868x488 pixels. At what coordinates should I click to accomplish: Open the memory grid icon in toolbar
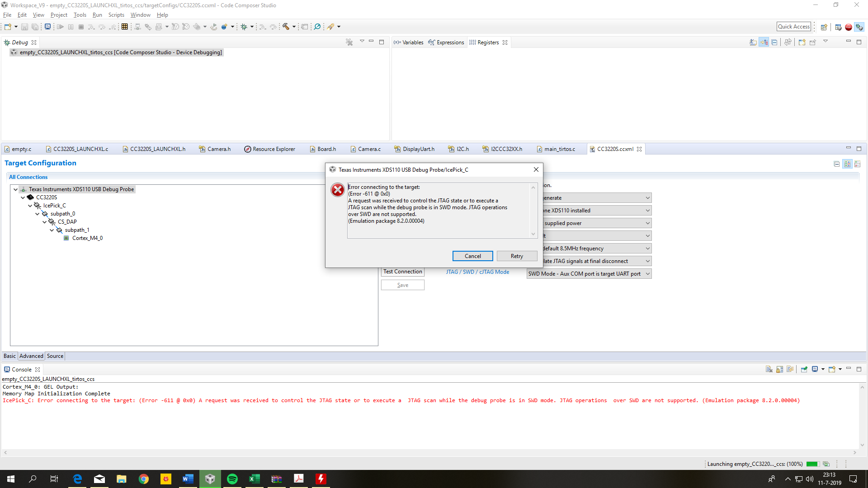125,27
